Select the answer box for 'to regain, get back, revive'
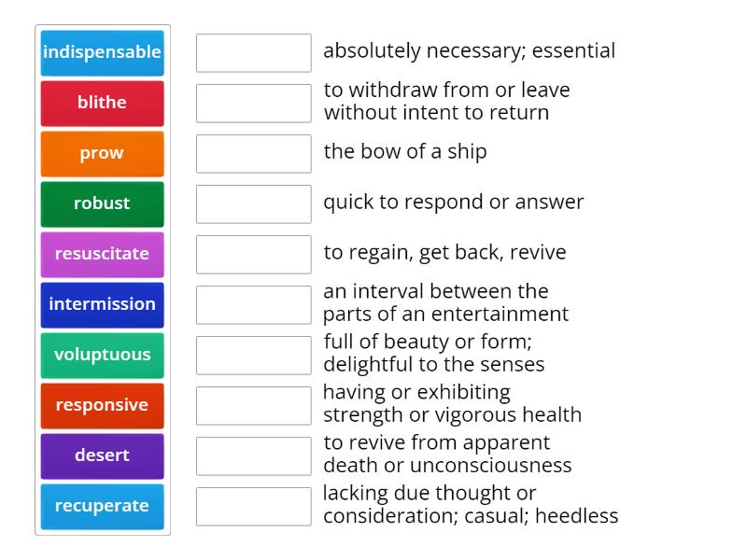The height and width of the screenshot is (560, 747). (253, 254)
